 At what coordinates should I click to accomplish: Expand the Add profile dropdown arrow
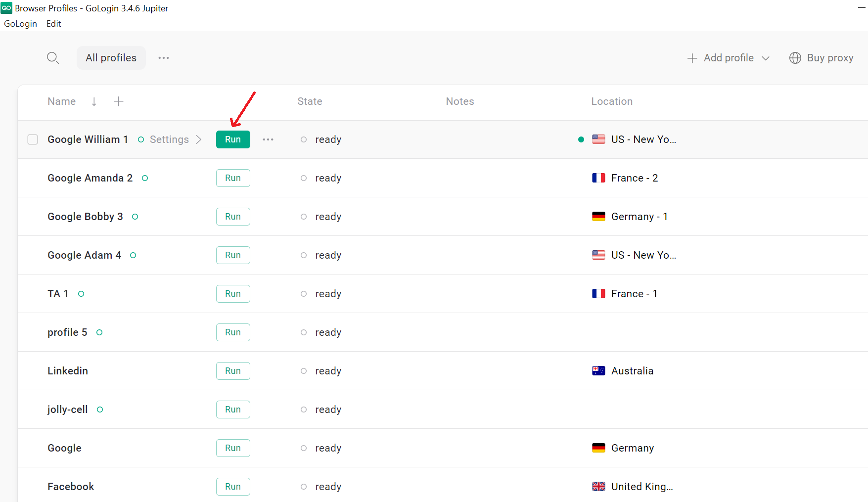(x=766, y=58)
